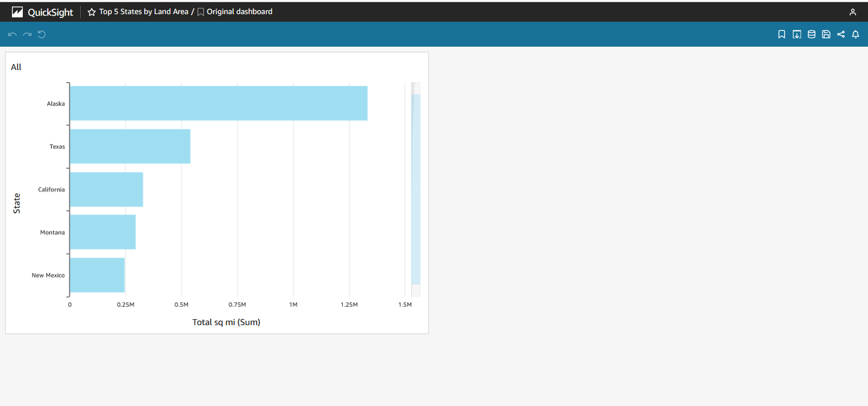Open the Top 5 States by Land Area link
Image resolution: width=868 pixels, height=406 pixels.
click(144, 11)
